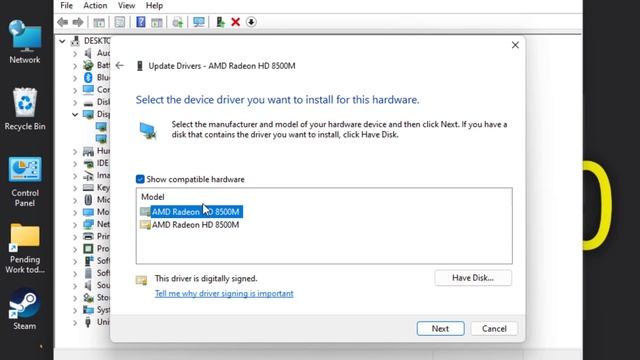Open the Action menu

pyautogui.click(x=95, y=6)
